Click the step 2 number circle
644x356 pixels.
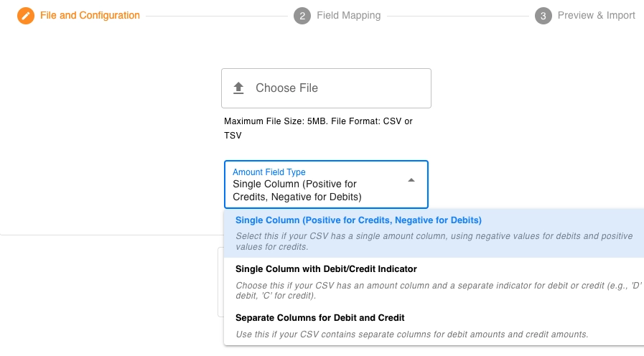coord(302,16)
